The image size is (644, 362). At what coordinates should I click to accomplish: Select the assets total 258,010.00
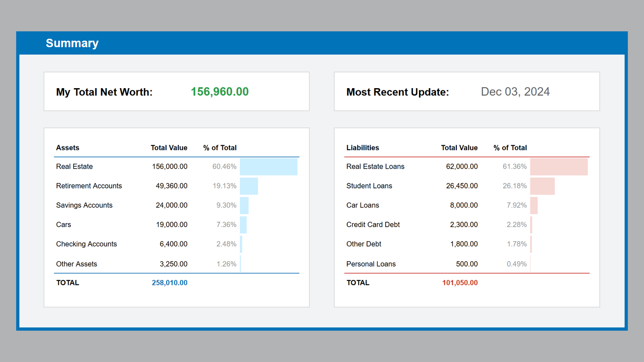(x=169, y=283)
